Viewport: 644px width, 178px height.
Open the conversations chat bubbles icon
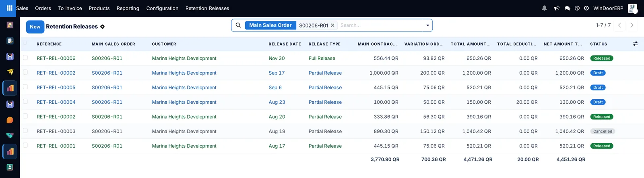pos(568,8)
